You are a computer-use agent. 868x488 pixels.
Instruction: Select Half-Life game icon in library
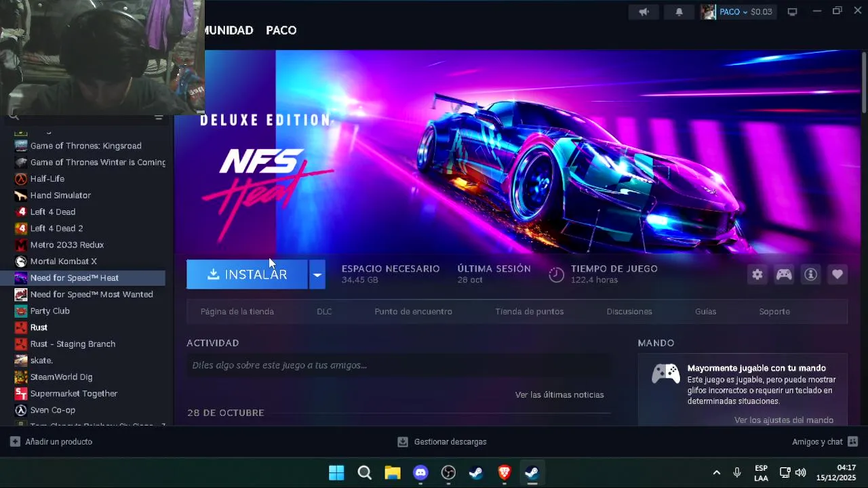click(x=21, y=179)
